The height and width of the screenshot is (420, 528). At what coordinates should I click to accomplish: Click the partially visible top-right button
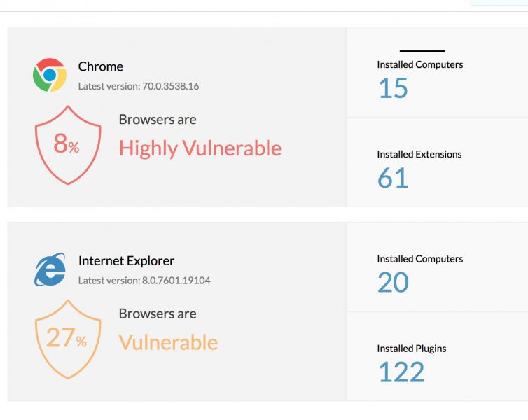click(499, 3)
